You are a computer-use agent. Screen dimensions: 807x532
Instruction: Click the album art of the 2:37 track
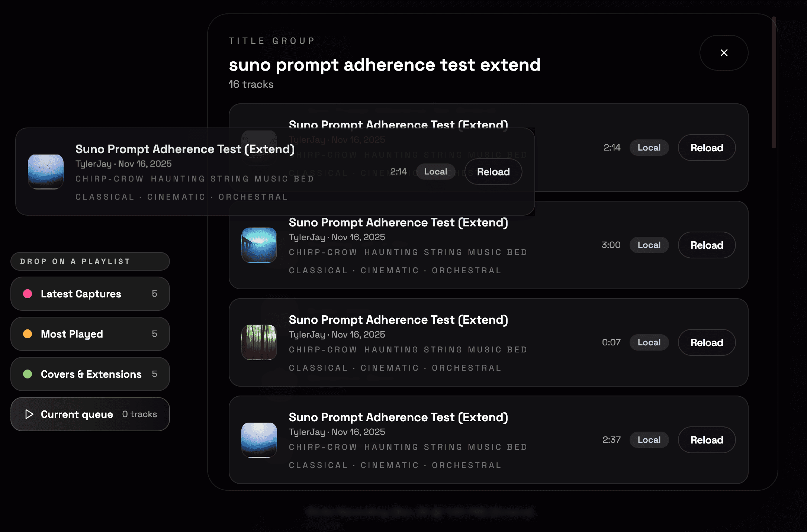pos(259,440)
